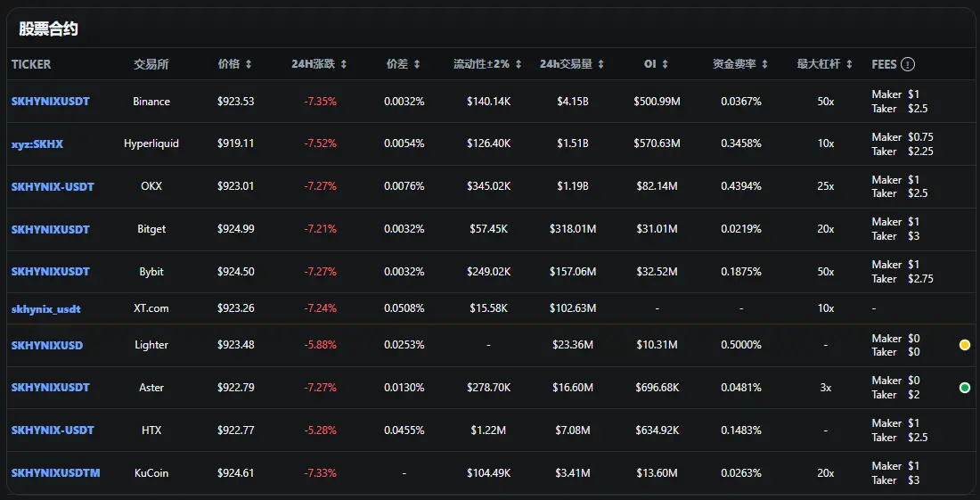980x500 pixels.
Task: Click OI $500.99M in Binance row
Action: [x=657, y=102]
